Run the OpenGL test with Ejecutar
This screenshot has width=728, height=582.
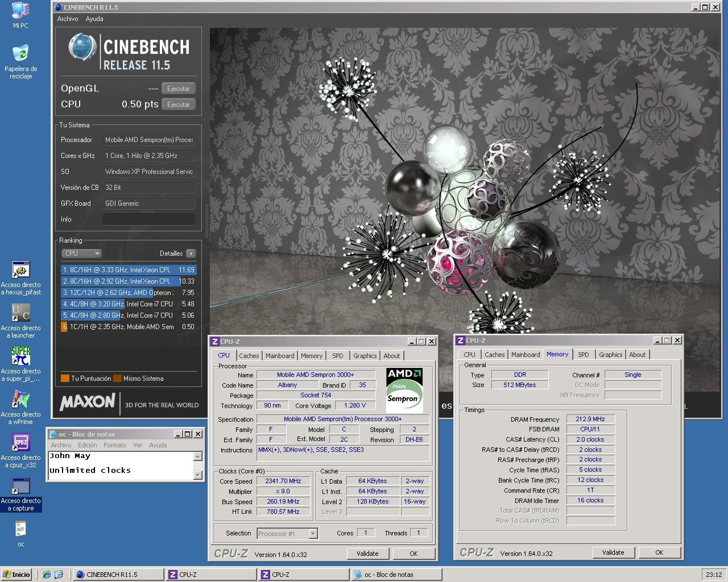[x=178, y=89]
